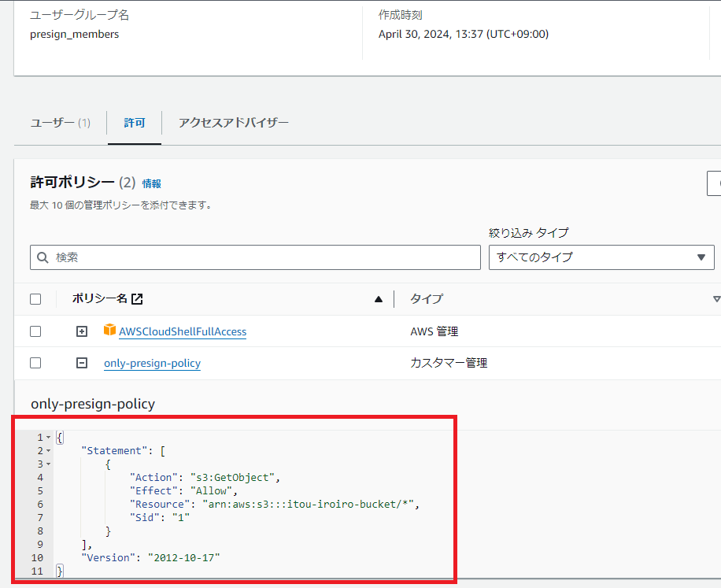Check the checkbox for AWSCloudShellFullAccess row
The height and width of the screenshot is (588, 721).
35,331
